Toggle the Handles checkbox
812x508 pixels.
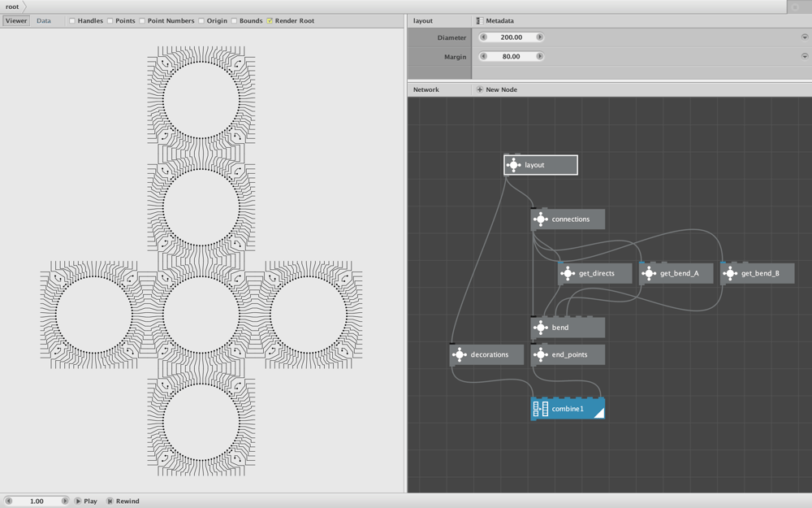72,21
